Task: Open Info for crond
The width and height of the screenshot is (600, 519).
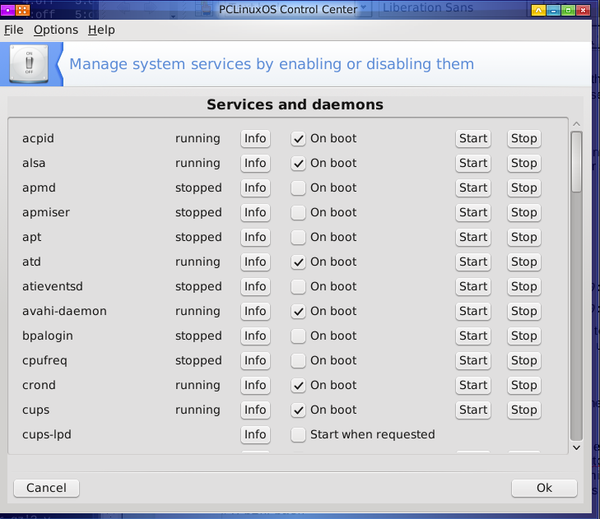Action: pyautogui.click(x=255, y=385)
